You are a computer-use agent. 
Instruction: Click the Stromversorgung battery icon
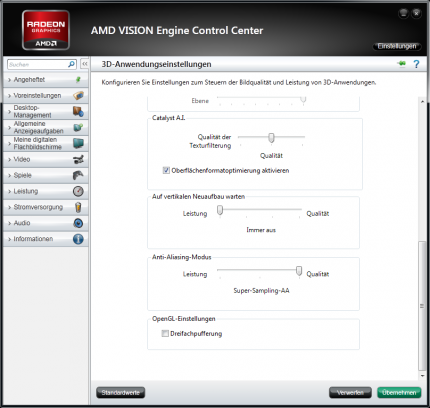tap(78, 207)
